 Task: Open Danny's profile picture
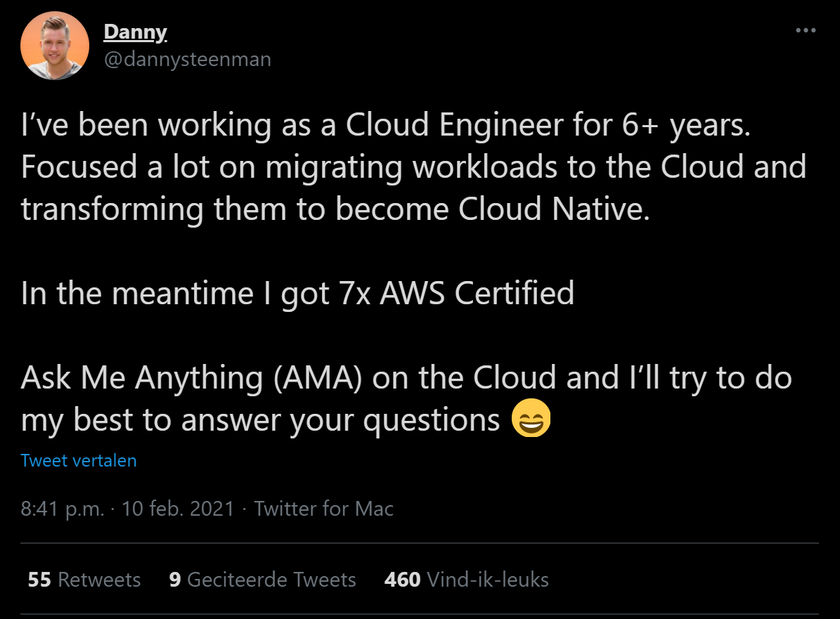tap(56, 45)
